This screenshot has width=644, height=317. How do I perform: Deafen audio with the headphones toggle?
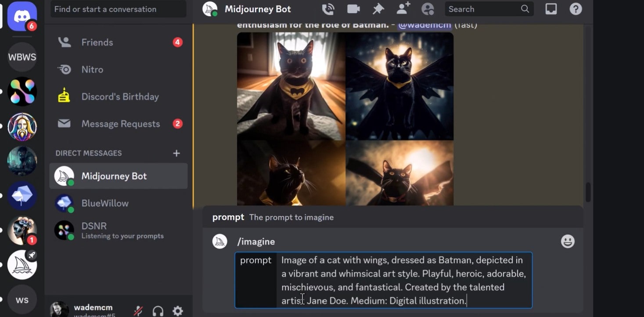(157, 310)
